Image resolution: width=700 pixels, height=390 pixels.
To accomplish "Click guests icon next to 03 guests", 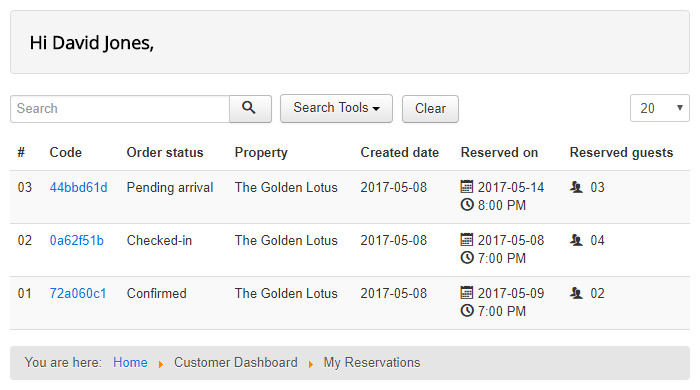I will coord(576,187).
